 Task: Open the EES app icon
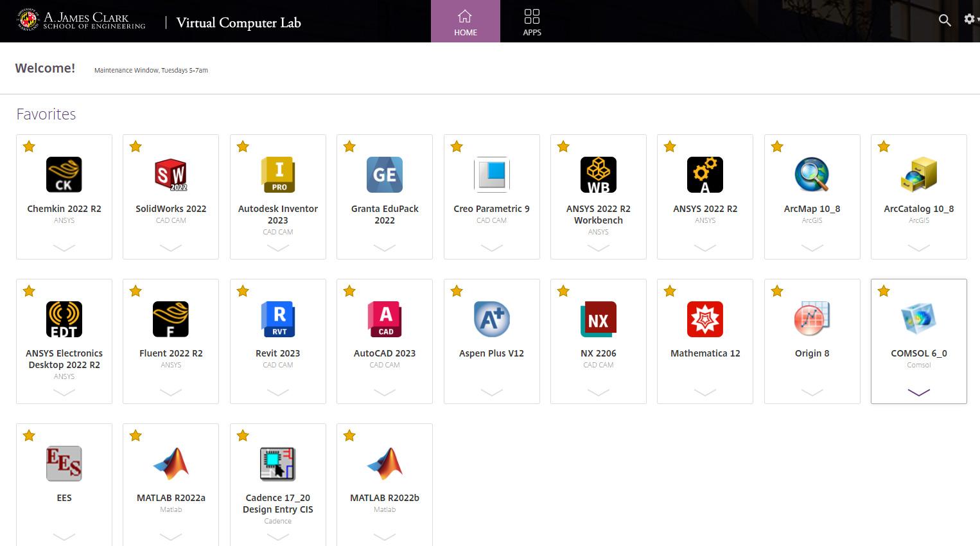coord(64,464)
